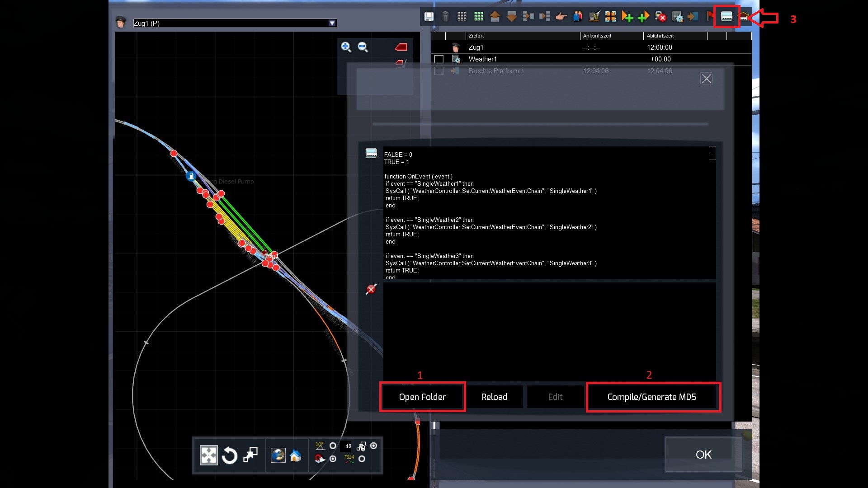
Task: Zoom out on the 2D map
Action: [363, 47]
